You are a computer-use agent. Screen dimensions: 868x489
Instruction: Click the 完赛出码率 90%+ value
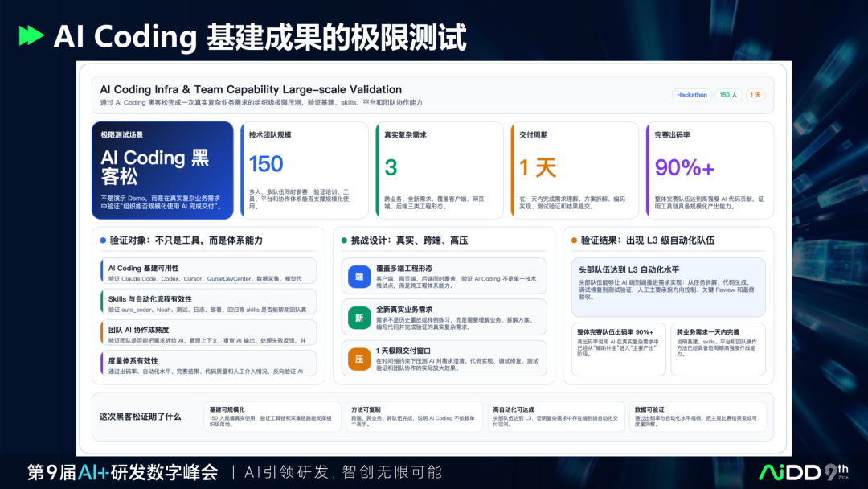pos(684,167)
